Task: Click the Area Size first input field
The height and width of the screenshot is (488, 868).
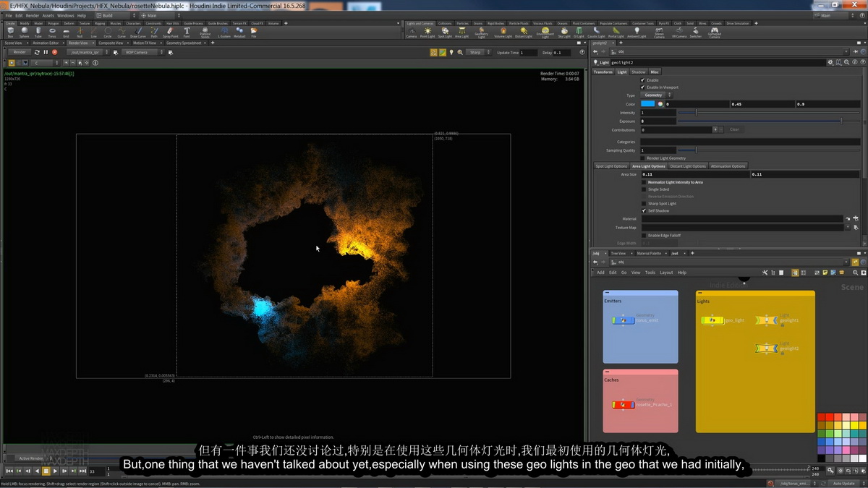Action: coord(695,174)
